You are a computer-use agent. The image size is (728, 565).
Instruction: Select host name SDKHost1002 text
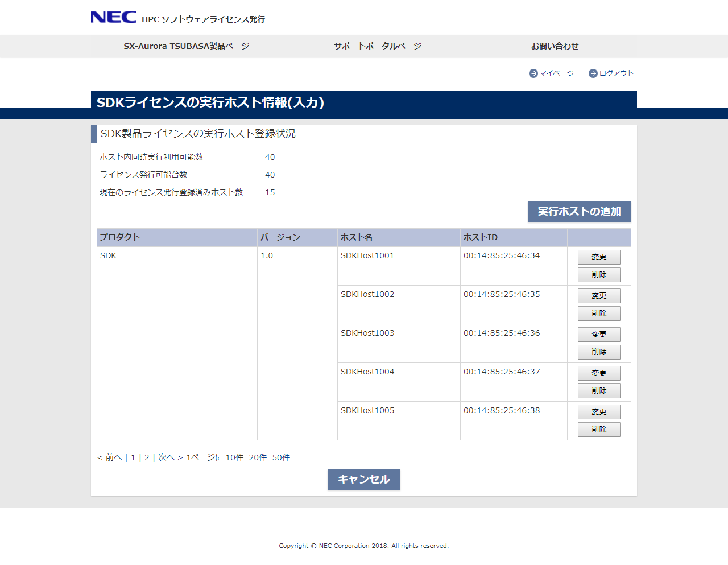tap(367, 294)
